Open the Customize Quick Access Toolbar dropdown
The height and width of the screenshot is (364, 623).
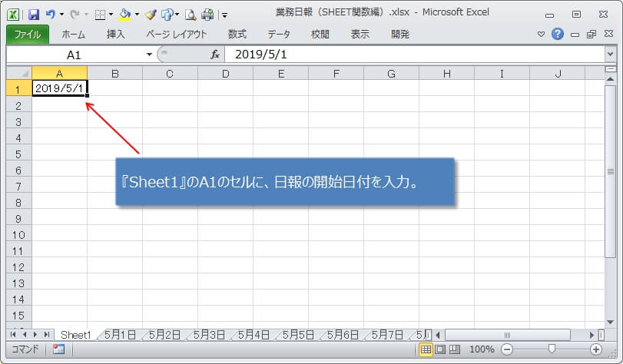coord(224,14)
